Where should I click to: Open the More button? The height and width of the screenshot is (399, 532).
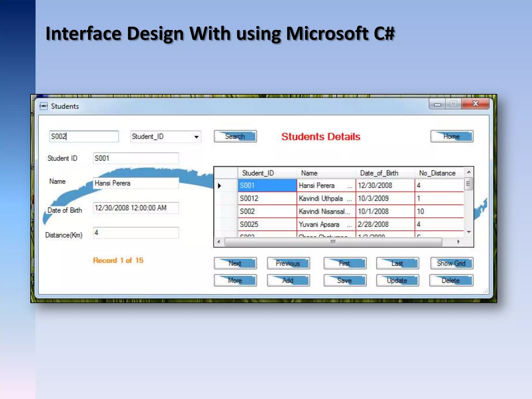tap(235, 280)
